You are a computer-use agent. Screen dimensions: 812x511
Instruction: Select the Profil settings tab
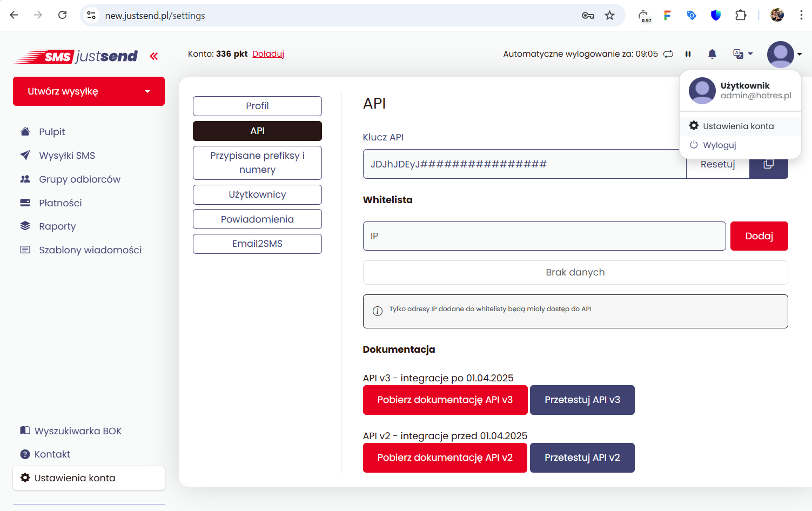pyautogui.click(x=257, y=106)
